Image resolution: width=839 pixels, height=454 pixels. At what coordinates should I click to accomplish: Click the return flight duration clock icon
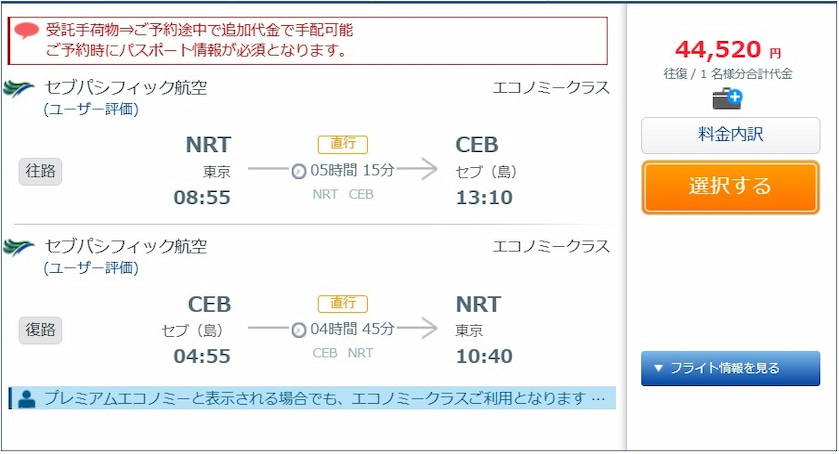(298, 330)
